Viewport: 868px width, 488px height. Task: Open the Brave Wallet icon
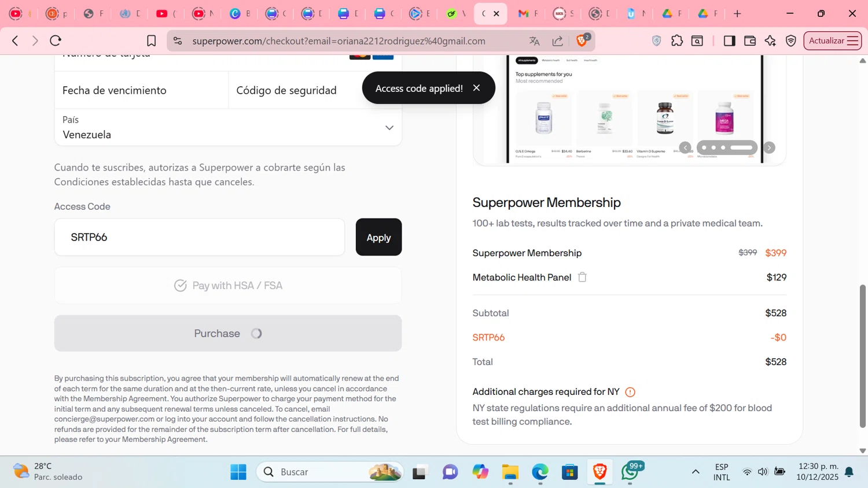coord(750,40)
